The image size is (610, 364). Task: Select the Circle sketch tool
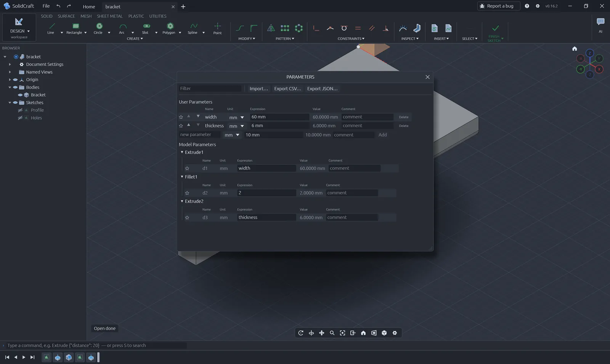(98, 28)
